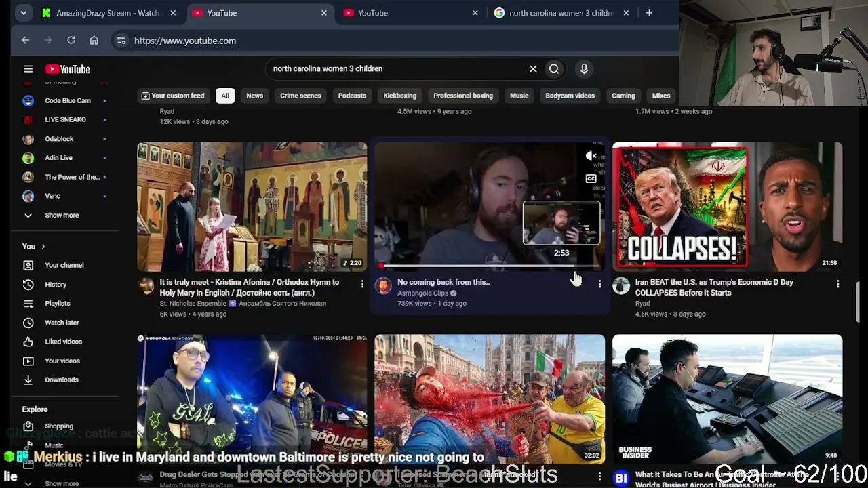The image size is (868, 488).
Task: Clear the search box with the X icon
Action: coord(533,68)
